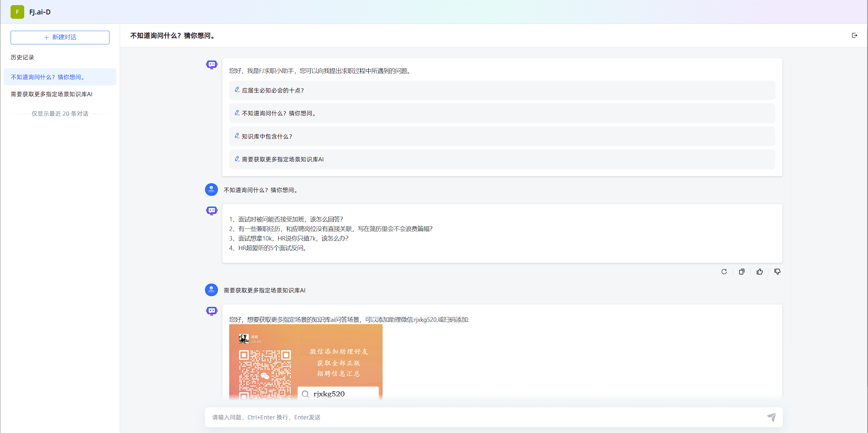The width and height of the screenshot is (868, 433).
Task: Copy the answer with the copy icon
Action: (x=742, y=272)
